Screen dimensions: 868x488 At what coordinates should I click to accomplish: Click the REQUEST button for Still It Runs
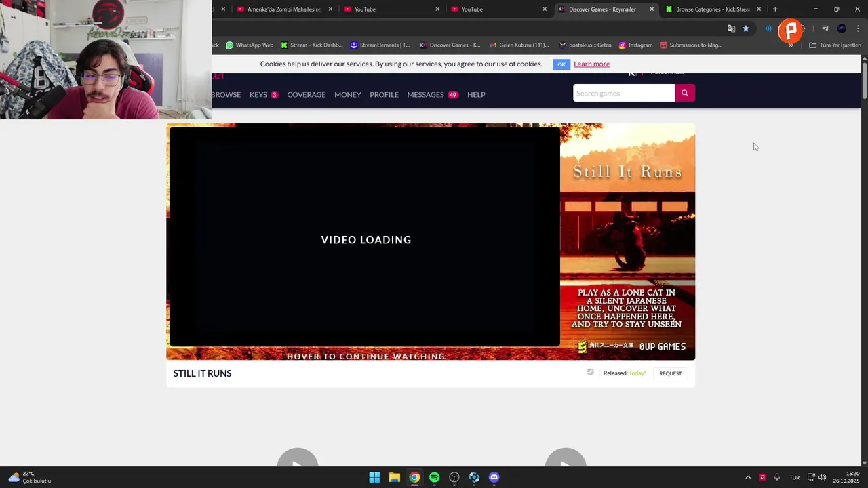coord(670,373)
